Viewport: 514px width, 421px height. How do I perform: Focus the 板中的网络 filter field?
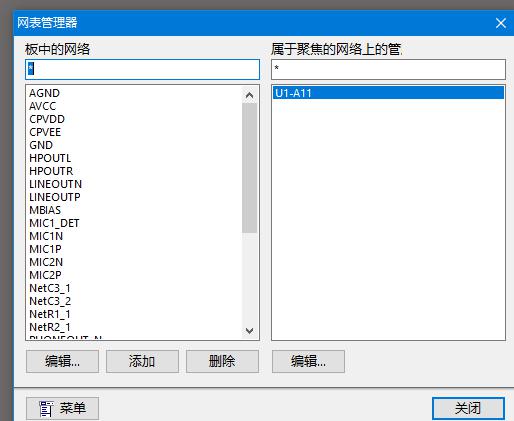coord(142,69)
